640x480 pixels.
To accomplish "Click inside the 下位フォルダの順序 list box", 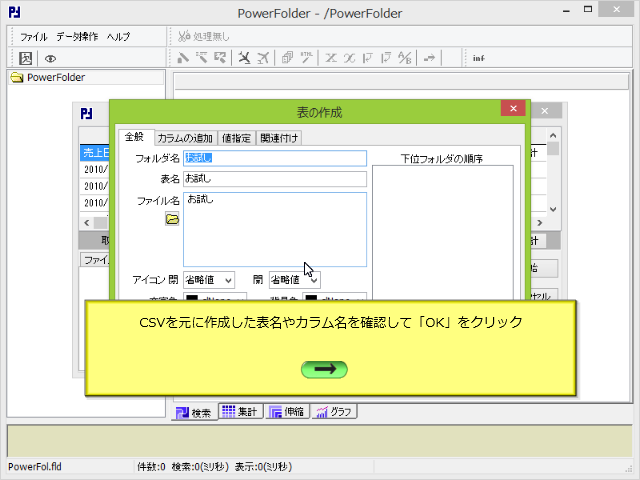I will tap(442, 233).
